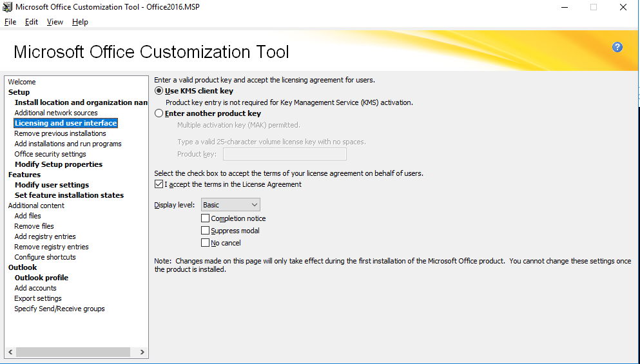The image size is (640, 364).
Task: Open Additional network sources
Action: coord(56,113)
